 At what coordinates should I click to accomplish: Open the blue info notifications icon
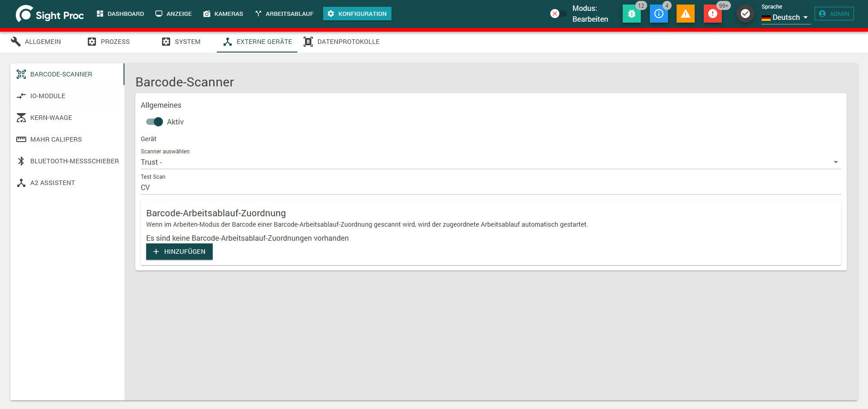[x=658, y=14]
